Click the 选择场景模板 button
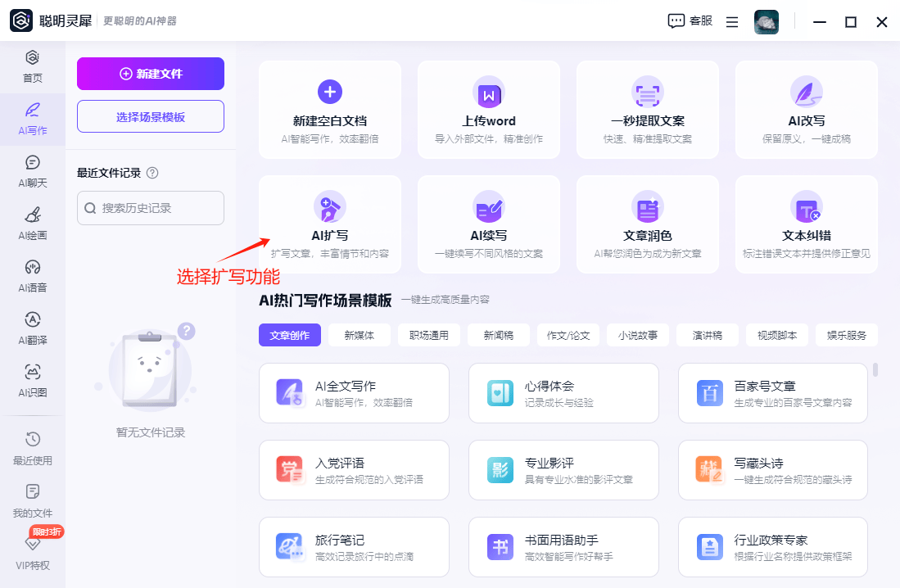The width and height of the screenshot is (900, 588). click(151, 116)
